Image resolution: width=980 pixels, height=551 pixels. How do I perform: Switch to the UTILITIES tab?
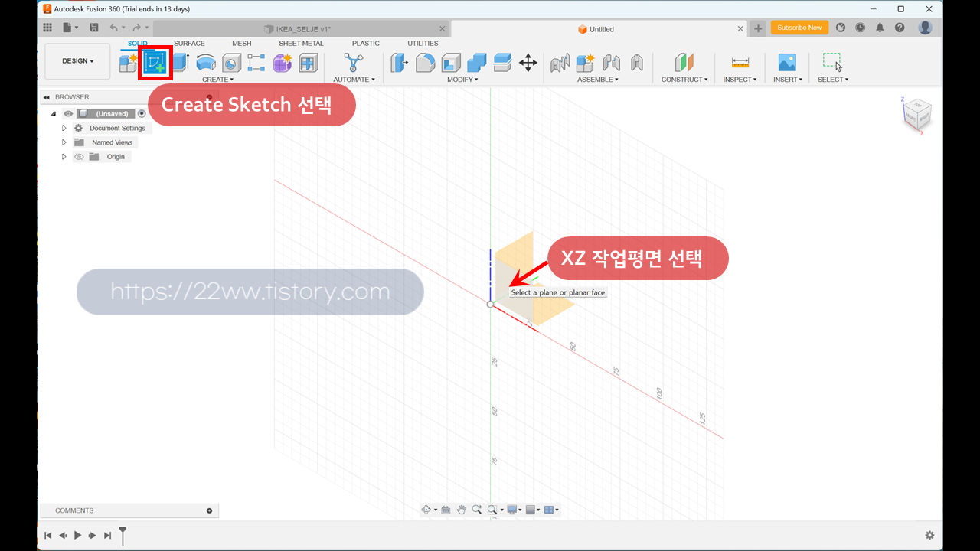pos(423,44)
